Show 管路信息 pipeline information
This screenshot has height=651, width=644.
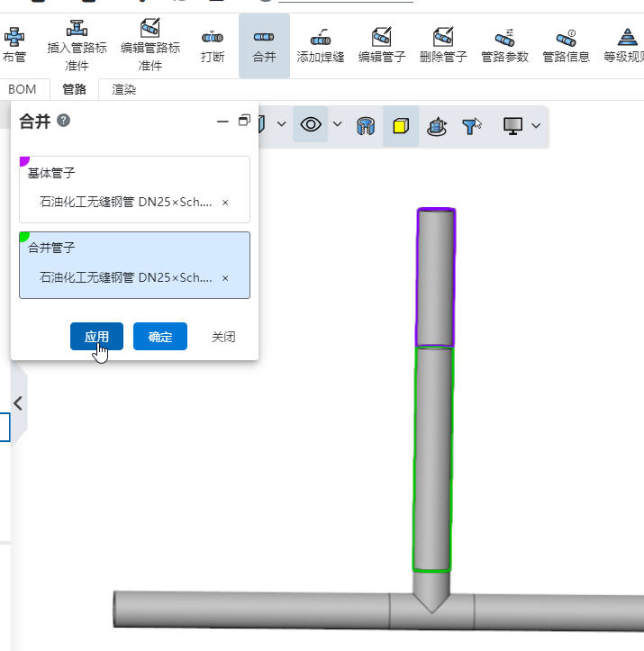click(x=566, y=46)
